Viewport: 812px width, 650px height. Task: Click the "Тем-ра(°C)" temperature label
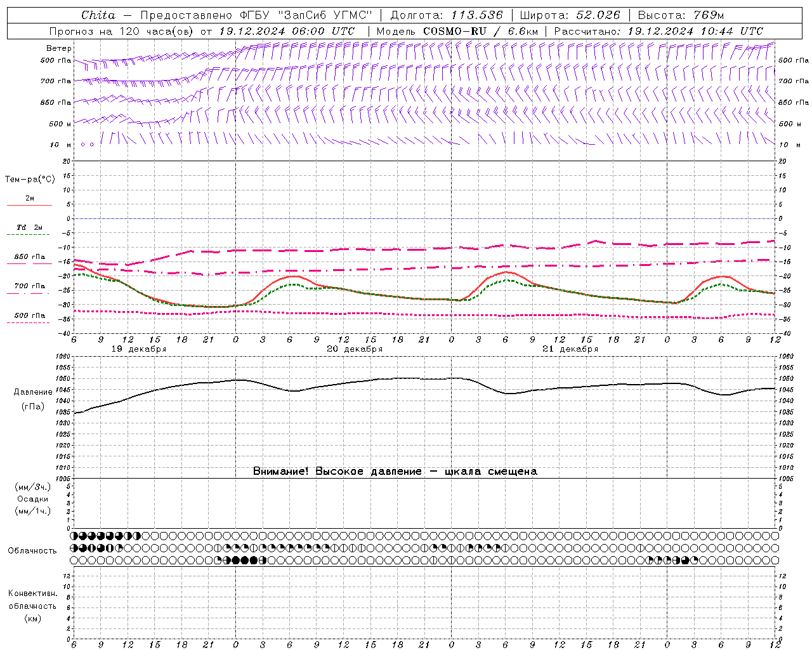click(30, 180)
